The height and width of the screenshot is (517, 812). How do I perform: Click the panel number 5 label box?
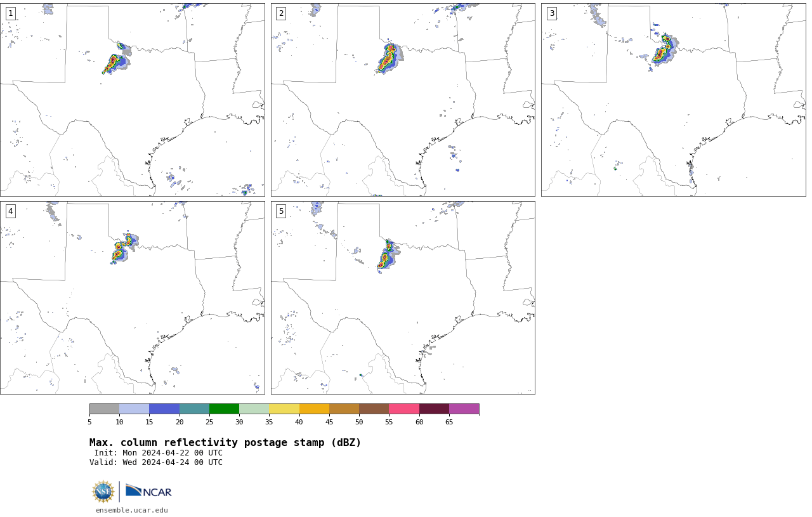point(281,211)
